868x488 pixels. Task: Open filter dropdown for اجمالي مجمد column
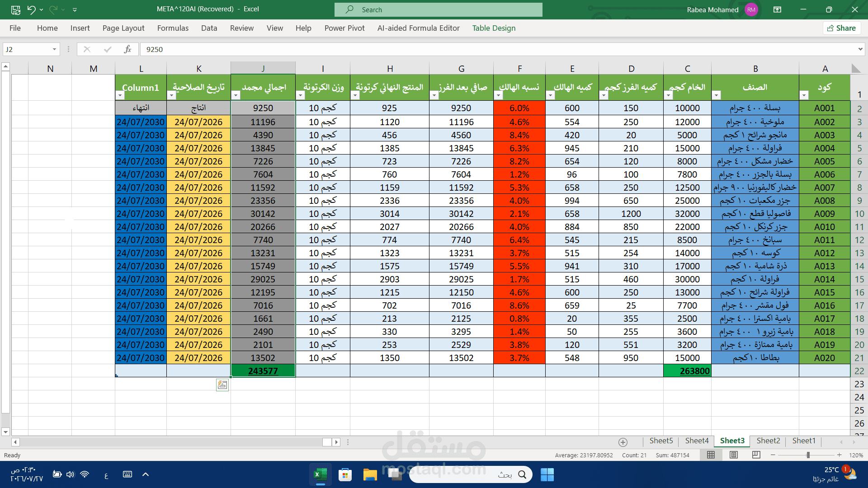point(236,95)
